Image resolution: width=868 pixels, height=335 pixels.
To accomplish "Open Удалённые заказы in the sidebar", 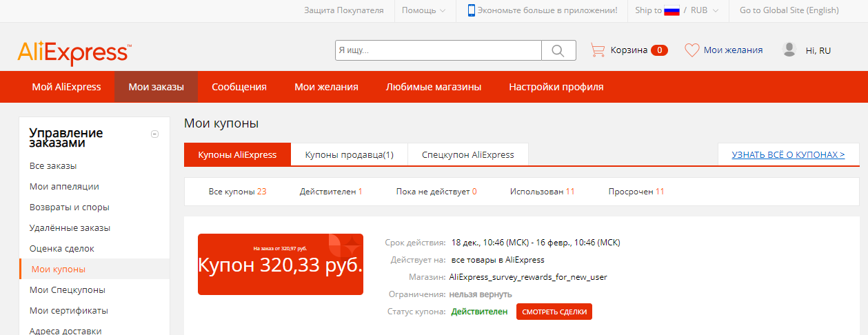I will [70, 227].
